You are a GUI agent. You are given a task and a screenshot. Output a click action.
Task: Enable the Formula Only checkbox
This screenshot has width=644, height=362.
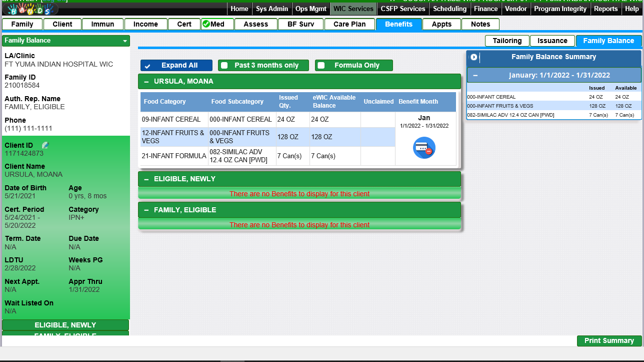click(321, 66)
